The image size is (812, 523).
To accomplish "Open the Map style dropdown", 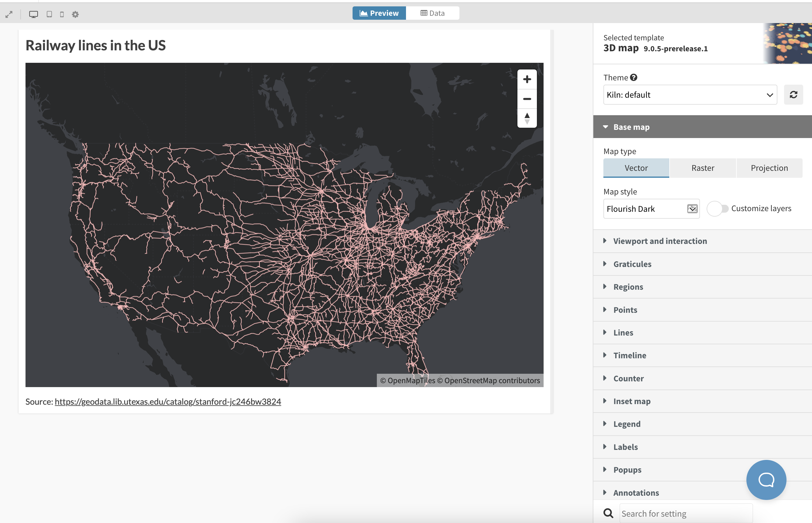I will pyautogui.click(x=651, y=208).
